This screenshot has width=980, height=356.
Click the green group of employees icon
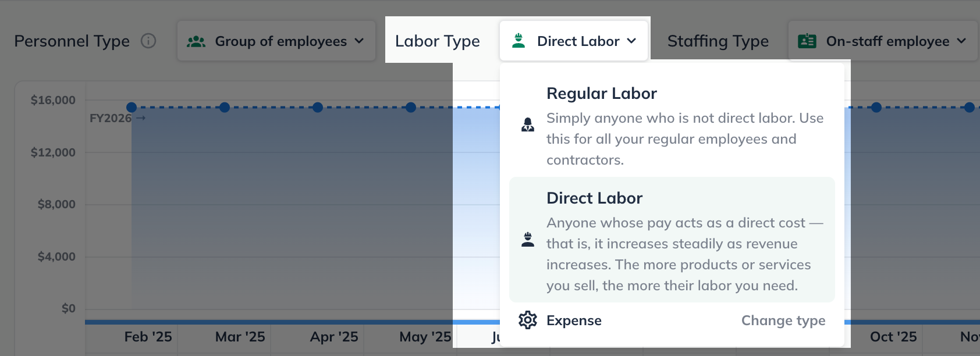[x=196, y=41]
